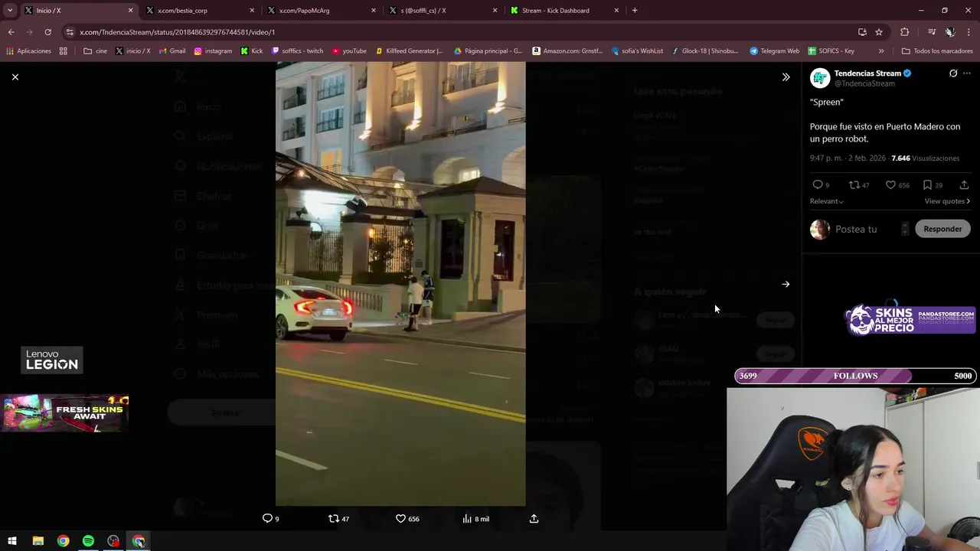Open the tweet's three-dot more menu
The width and height of the screenshot is (980, 551).
coord(967,73)
